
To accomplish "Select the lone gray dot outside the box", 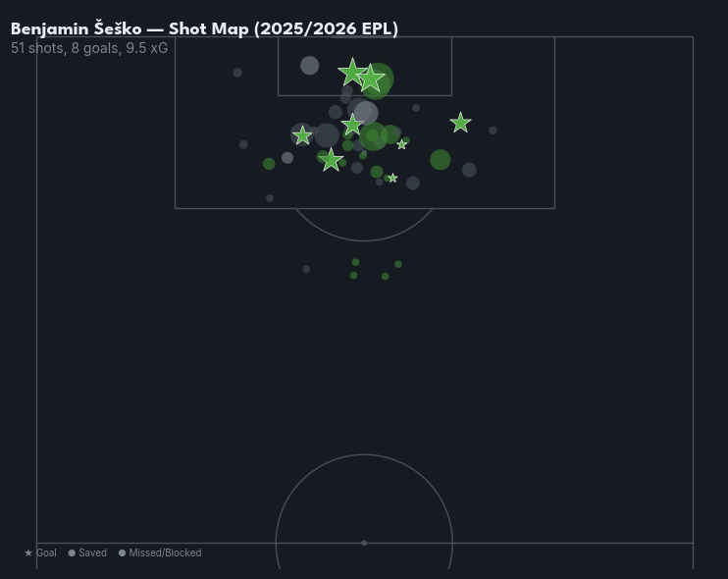I will (306, 269).
